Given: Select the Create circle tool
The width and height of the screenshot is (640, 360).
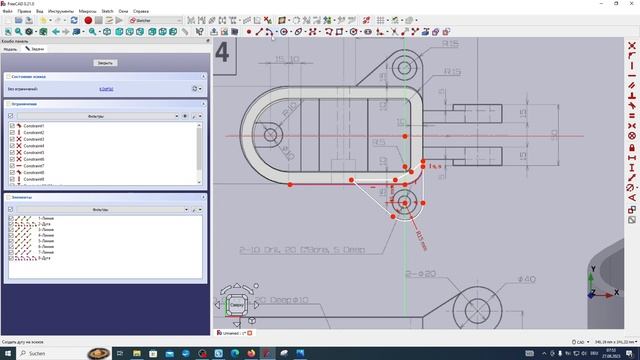Looking at the screenshot, I should [x=284, y=32].
